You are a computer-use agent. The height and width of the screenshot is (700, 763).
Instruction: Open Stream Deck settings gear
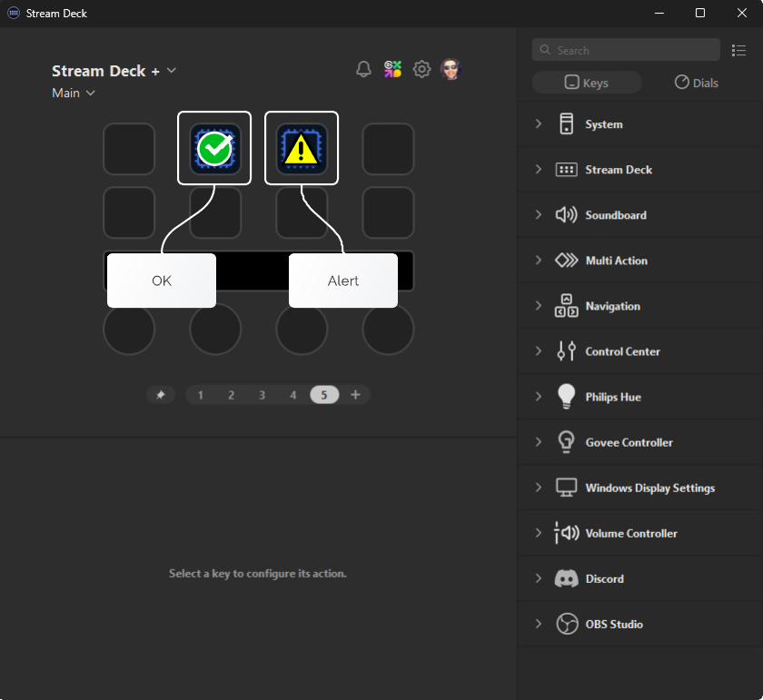tap(421, 68)
